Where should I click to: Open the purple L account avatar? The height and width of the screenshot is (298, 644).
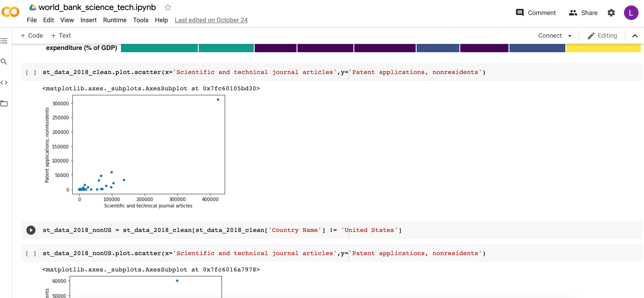631,13
